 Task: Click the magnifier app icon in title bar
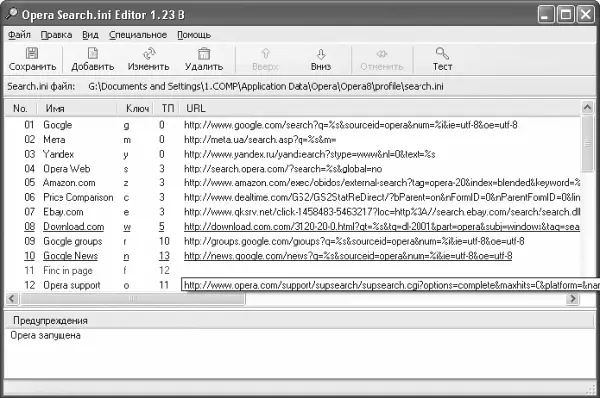[x=11, y=14]
